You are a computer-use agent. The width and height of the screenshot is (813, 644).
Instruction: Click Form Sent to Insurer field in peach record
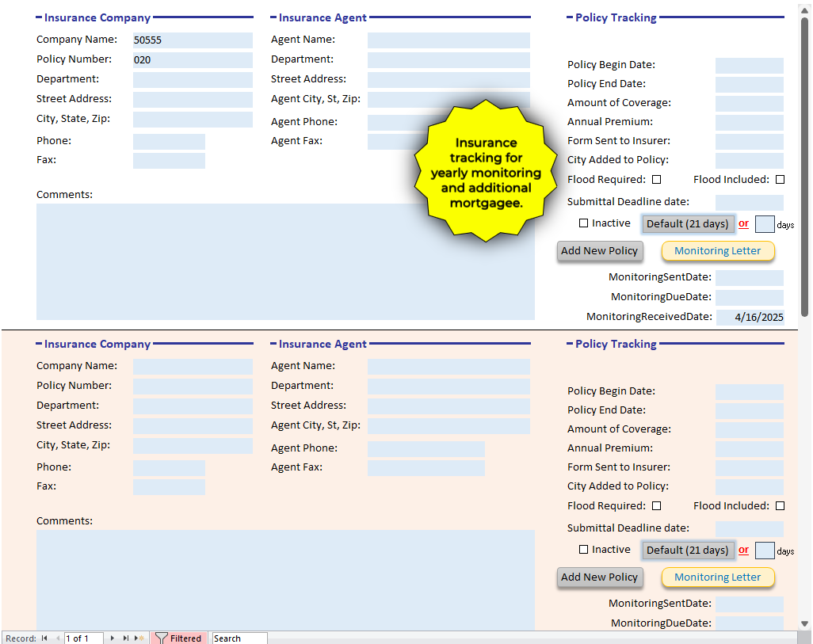[750, 468]
